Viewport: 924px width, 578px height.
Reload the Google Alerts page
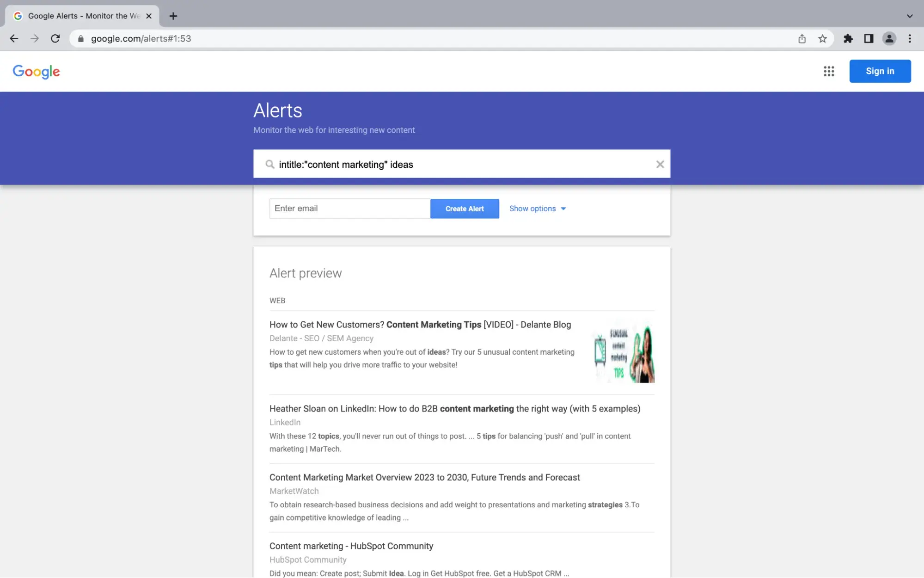[x=55, y=38]
